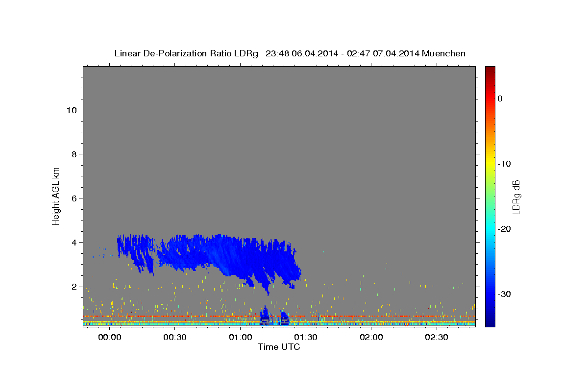Click the colorbar value -30
The image size is (588, 392).
point(505,294)
